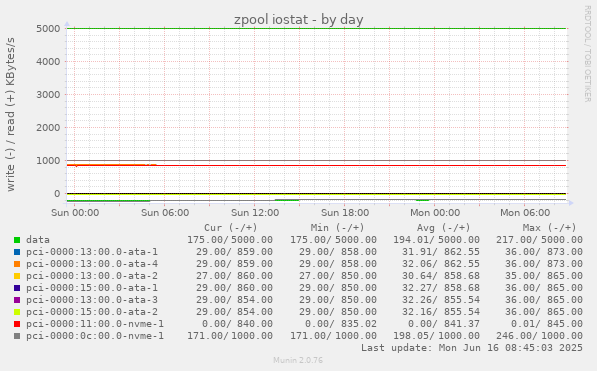Click the red 11:00.0-nvme-1 legend swatch

pyautogui.click(x=17, y=324)
